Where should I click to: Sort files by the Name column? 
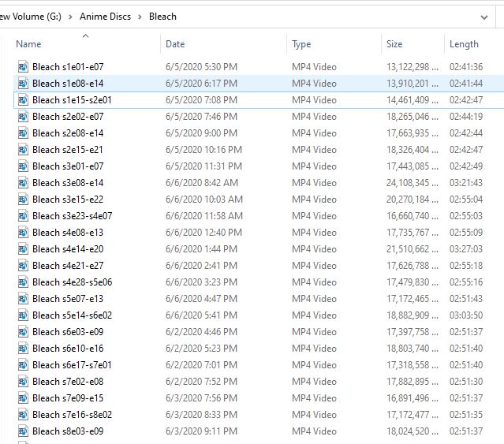[x=28, y=44]
